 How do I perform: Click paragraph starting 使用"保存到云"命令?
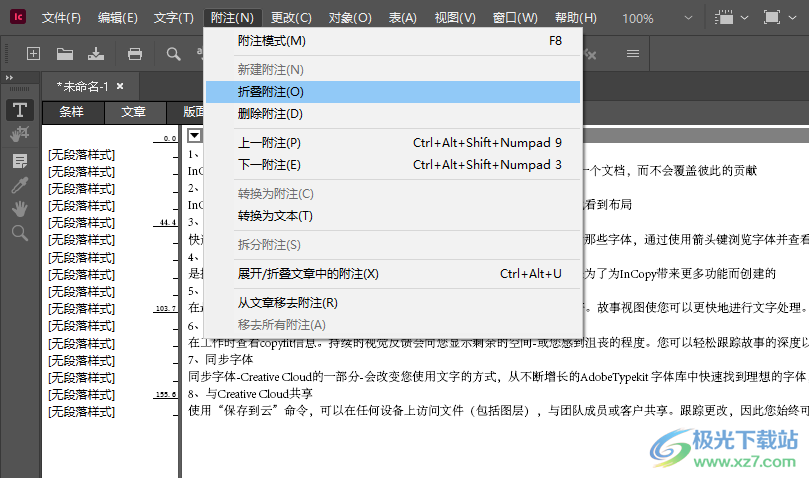tap(498, 411)
